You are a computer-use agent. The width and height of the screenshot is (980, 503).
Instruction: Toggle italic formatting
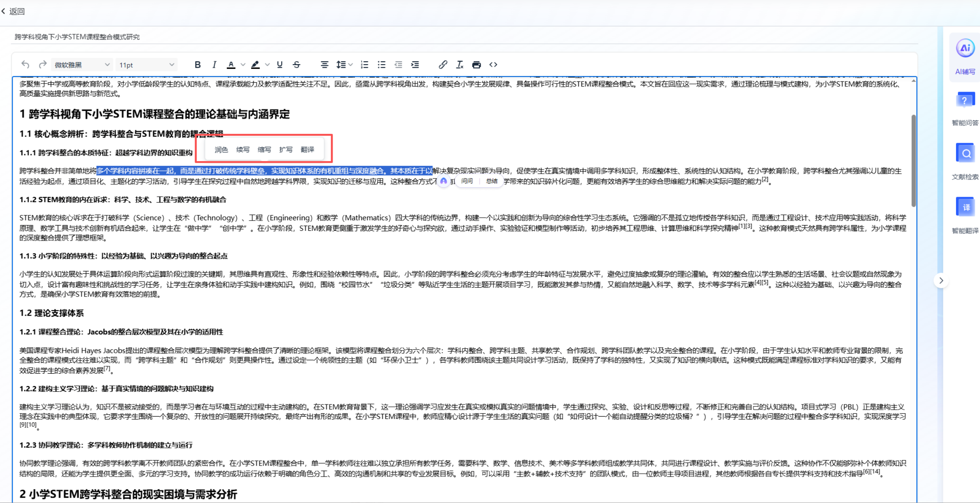(x=214, y=64)
